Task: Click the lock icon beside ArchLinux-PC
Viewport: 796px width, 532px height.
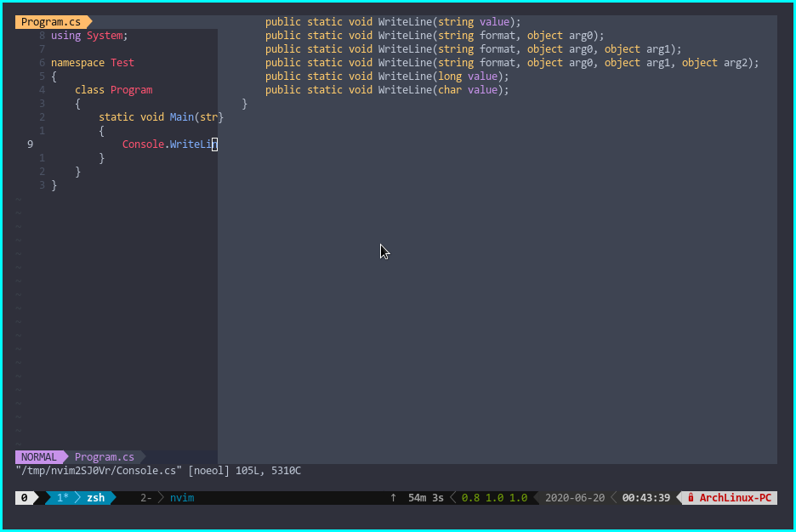Action: (x=690, y=498)
